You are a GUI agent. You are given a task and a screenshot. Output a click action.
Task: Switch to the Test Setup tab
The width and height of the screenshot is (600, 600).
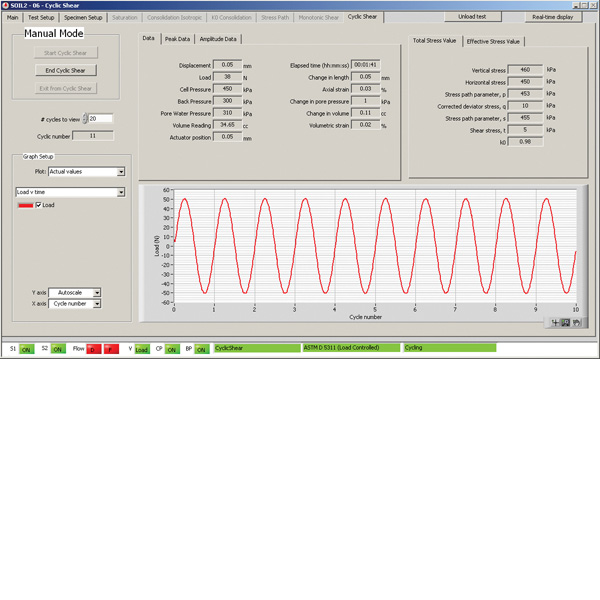click(x=41, y=18)
